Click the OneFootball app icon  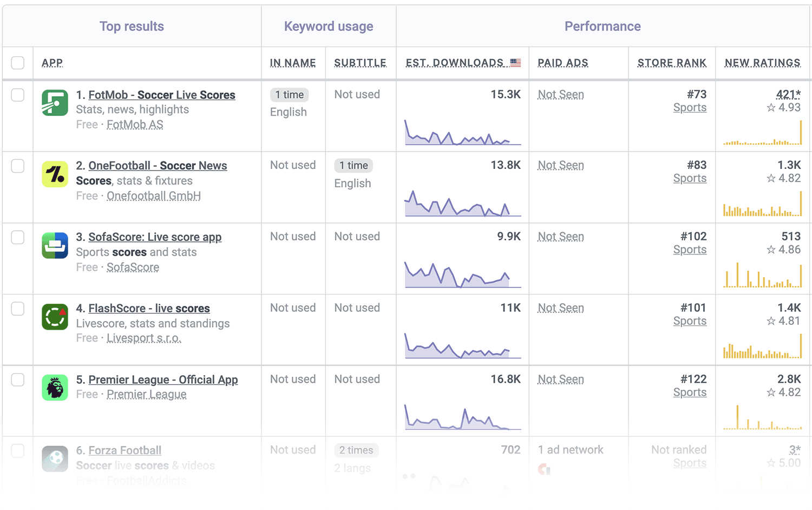click(x=55, y=174)
